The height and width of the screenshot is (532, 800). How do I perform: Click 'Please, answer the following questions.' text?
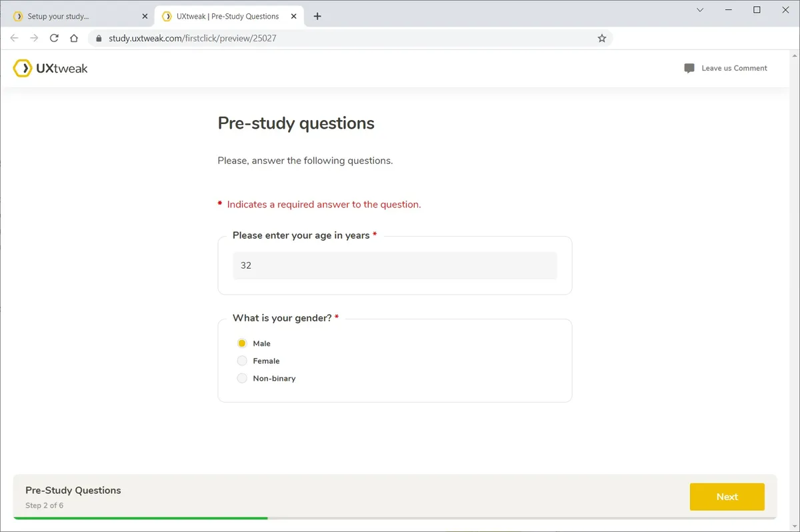[x=305, y=161]
